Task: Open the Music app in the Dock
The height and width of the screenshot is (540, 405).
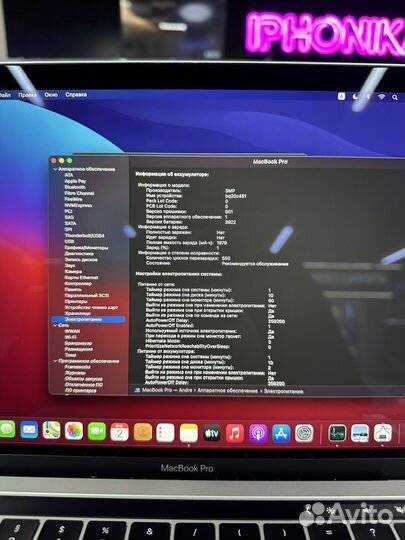Action: point(235,433)
